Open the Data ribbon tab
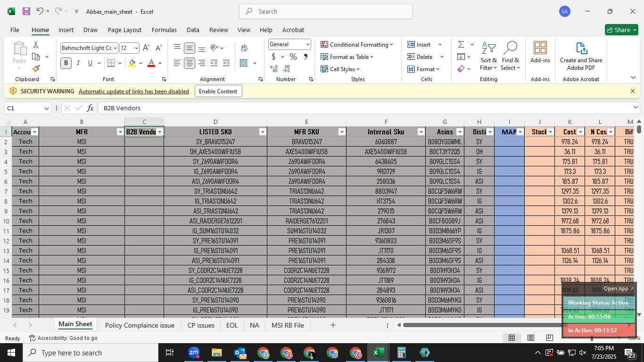The width and height of the screenshot is (644, 362). click(193, 30)
